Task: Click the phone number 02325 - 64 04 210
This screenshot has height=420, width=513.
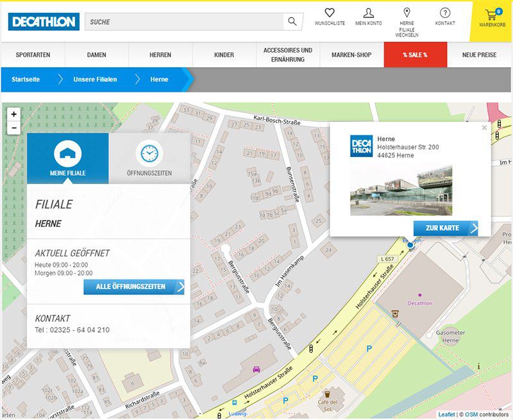Action: click(x=80, y=330)
